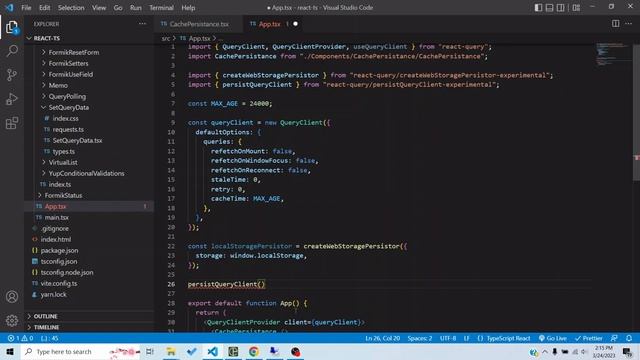Click the Prettier status bar item
640x360 pixels.
point(589,338)
